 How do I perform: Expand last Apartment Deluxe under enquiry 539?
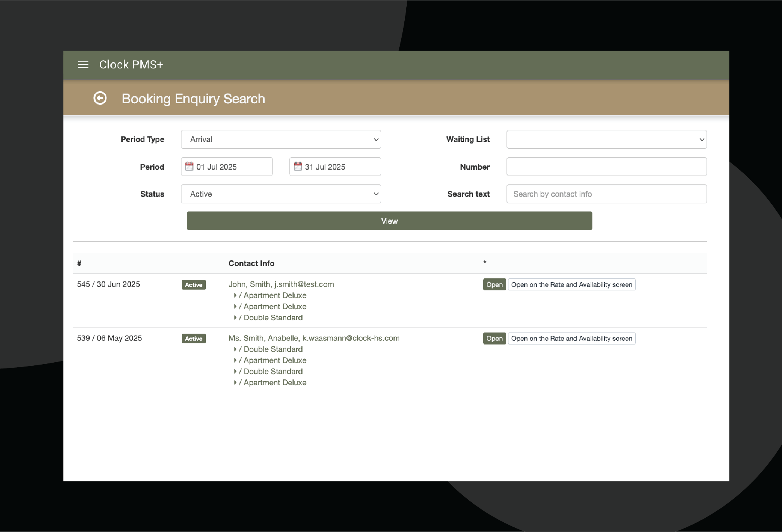(x=235, y=382)
